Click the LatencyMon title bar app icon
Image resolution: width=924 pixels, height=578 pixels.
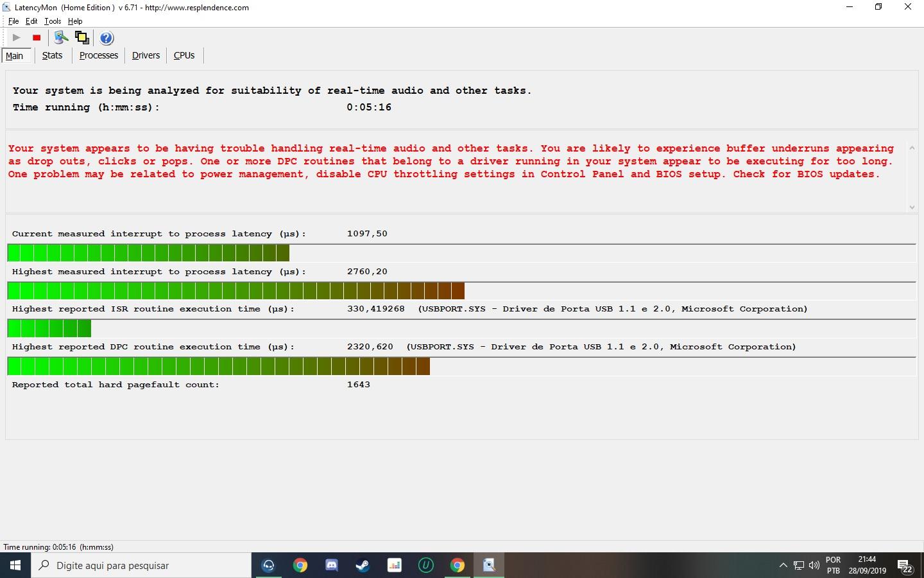6,7
